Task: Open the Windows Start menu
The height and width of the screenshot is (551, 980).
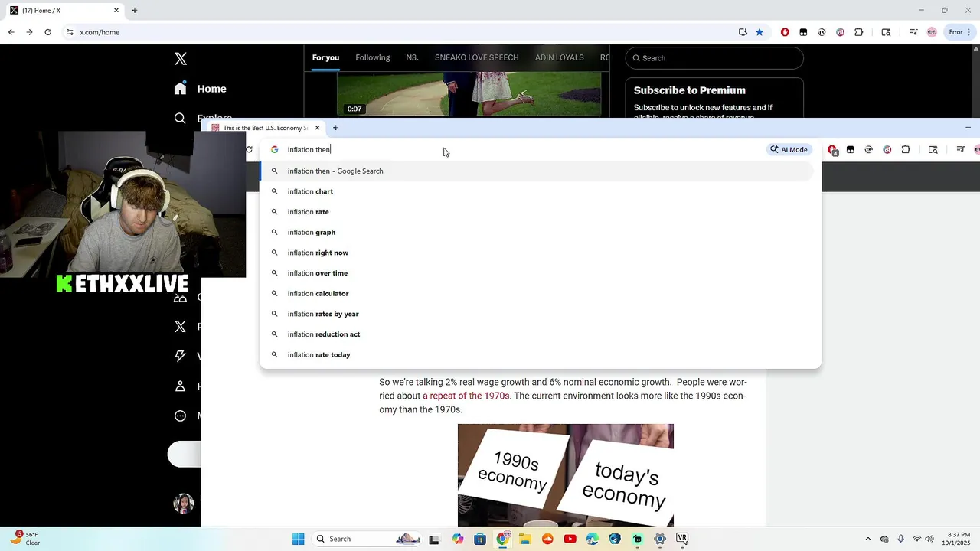Action: 298,539
